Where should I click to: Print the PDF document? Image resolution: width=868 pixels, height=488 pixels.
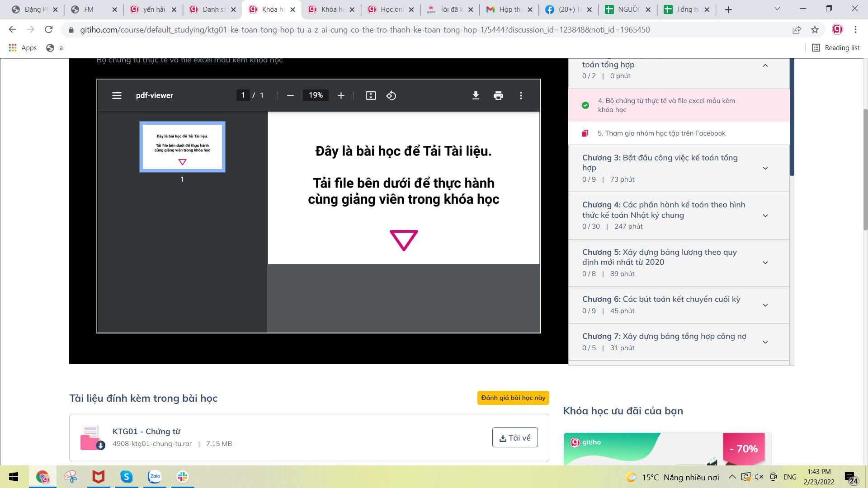[498, 95]
